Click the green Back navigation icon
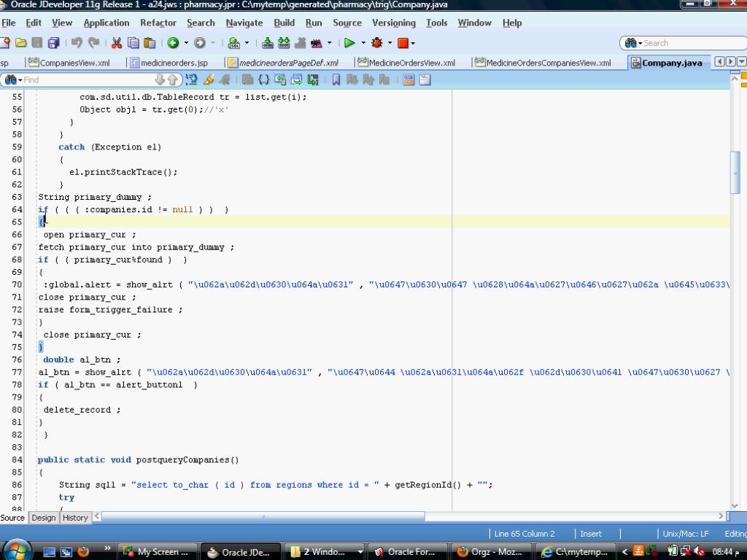The width and height of the screenshot is (747, 560). (x=173, y=43)
